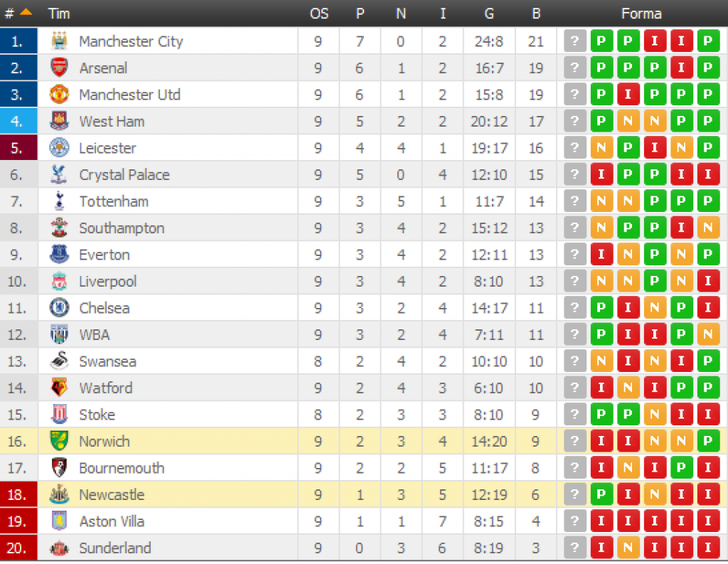Click the Watford club crest icon

(x=59, y=388)
